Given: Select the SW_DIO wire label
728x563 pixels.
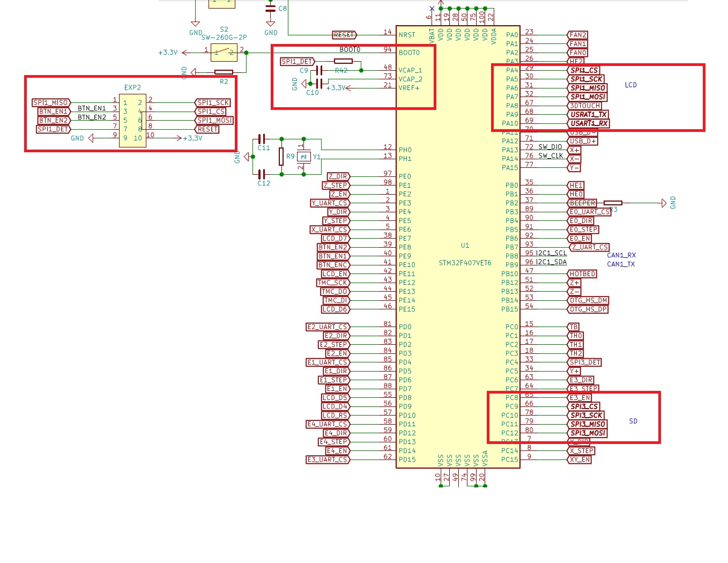Looking at the screenshot, I should click(x=550, y=147).
